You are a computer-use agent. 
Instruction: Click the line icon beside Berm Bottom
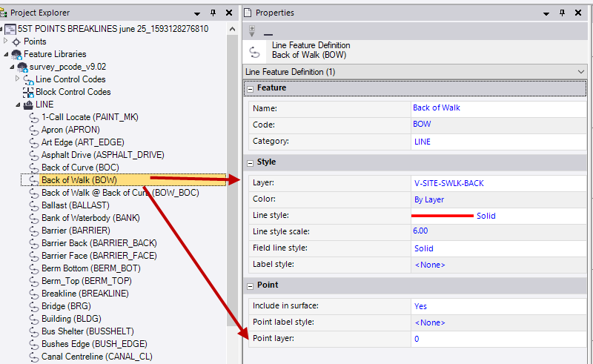(x=34, y=268)
